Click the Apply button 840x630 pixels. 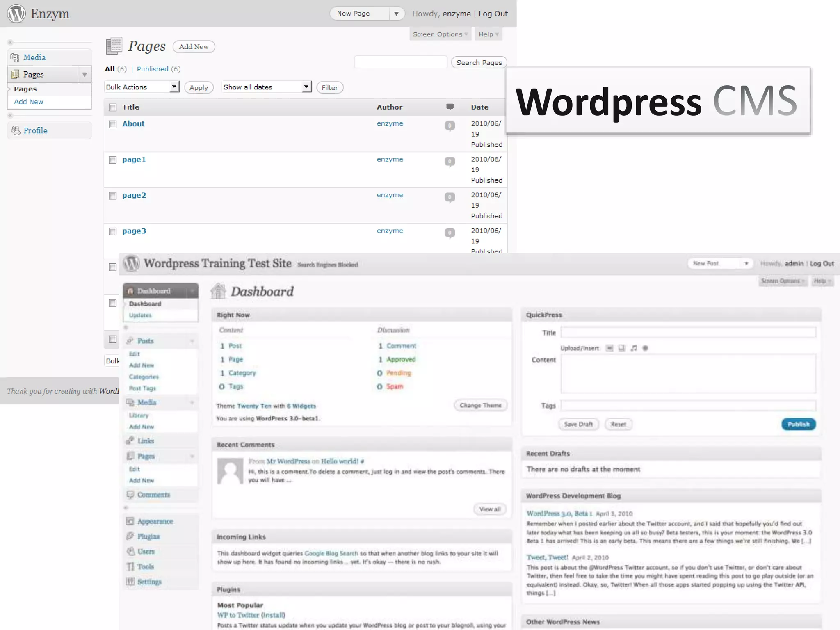199,87
